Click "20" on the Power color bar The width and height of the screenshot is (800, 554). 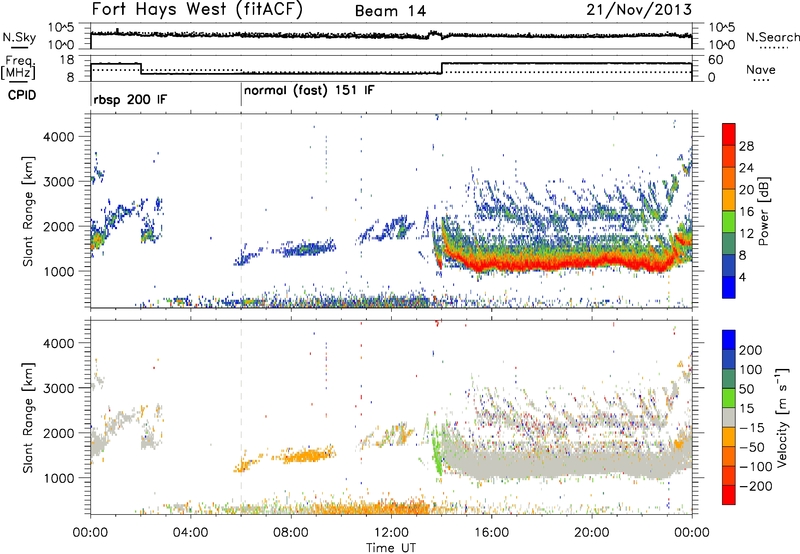tap(746, 190)
